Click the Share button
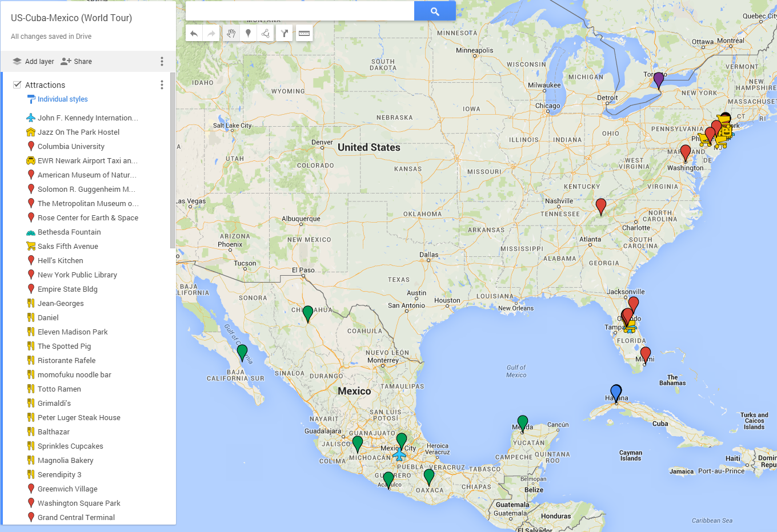Screen dimensions: 777x532 pos(77,62)
